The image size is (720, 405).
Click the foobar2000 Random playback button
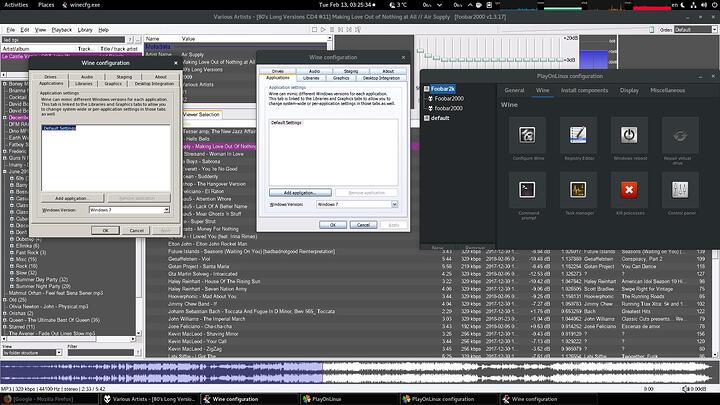pos(358,29)
